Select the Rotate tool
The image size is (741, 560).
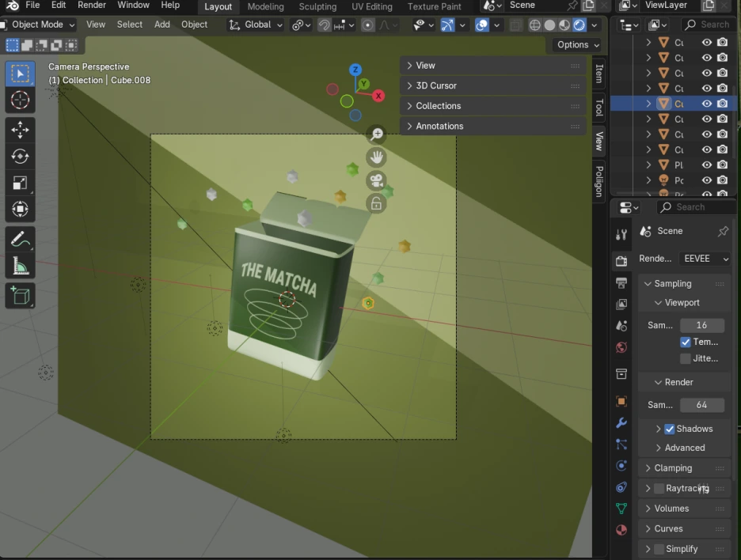[20, 157]
